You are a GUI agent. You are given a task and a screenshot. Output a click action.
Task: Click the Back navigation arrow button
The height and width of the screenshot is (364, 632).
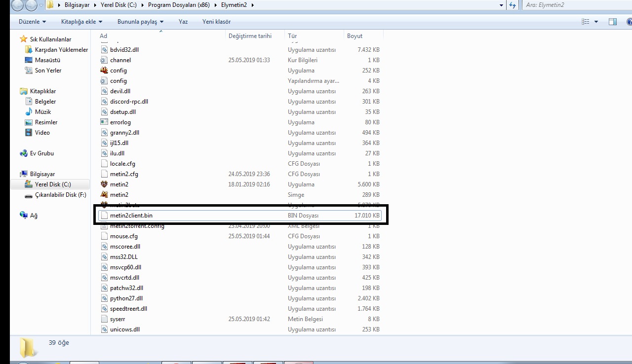tap(18, 5)
